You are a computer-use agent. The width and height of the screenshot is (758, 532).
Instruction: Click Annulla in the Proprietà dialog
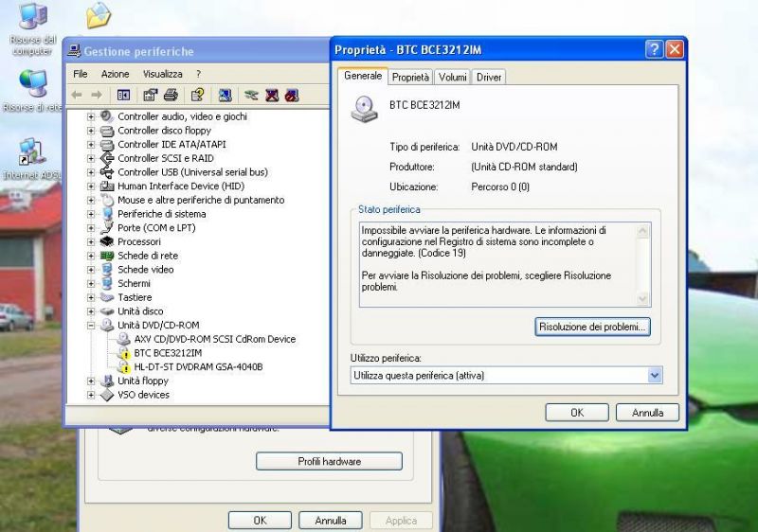tap(647, 413)
